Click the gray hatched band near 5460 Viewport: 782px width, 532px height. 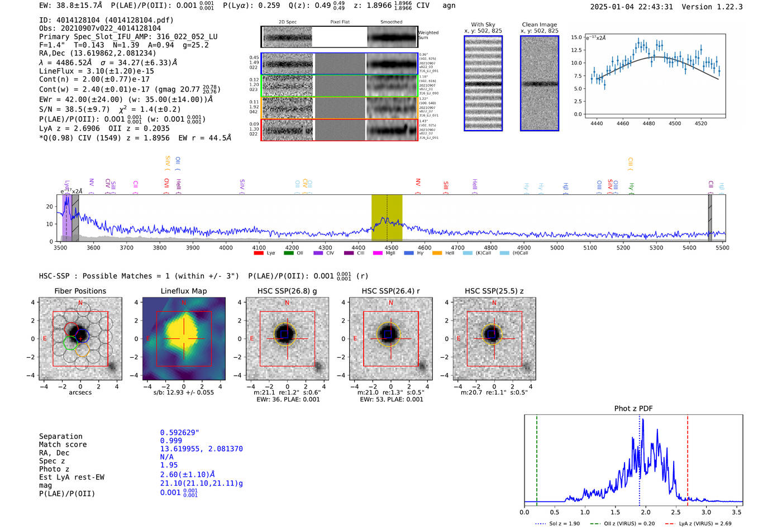coord(710,218)
